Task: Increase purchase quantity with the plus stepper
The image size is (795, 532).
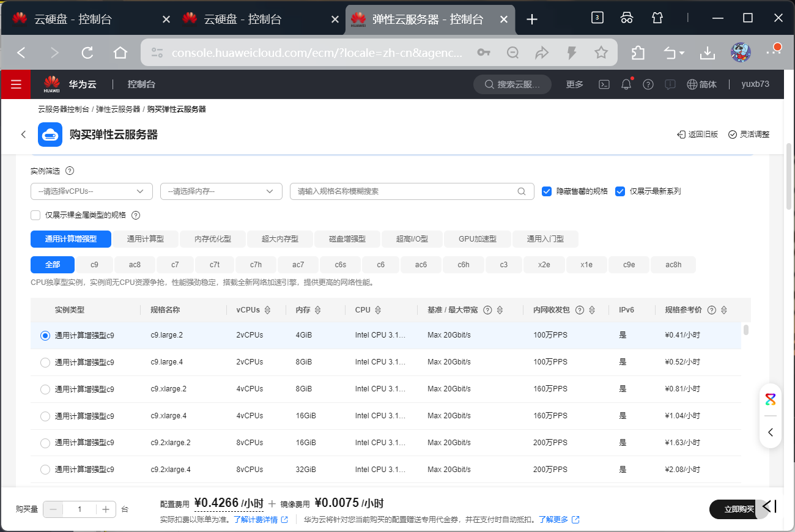Action: 106,509
